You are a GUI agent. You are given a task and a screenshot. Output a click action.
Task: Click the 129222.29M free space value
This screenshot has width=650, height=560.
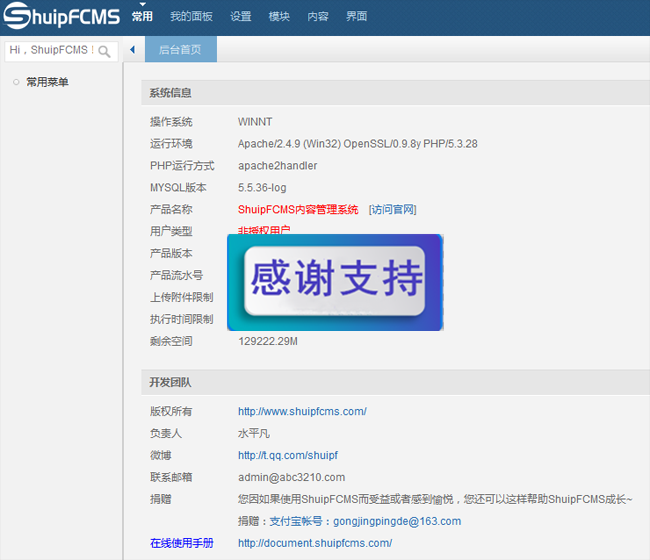click(x=268, y=341)
